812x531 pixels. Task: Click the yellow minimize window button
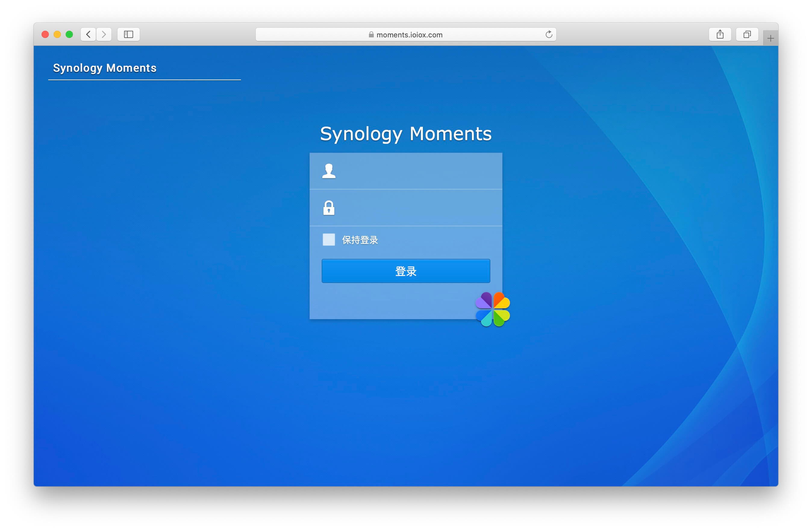pyautogui.click(x=57, y=34)
